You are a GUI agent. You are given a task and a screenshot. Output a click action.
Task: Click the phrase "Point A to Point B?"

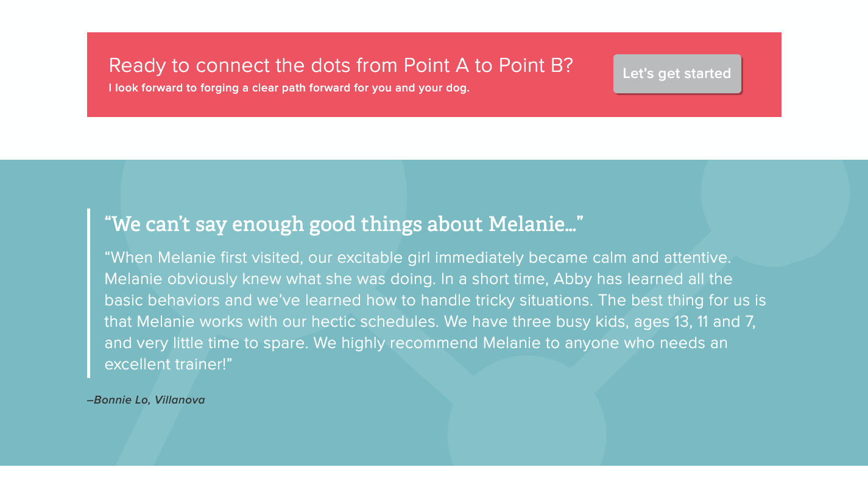click(x=489, y=65)
